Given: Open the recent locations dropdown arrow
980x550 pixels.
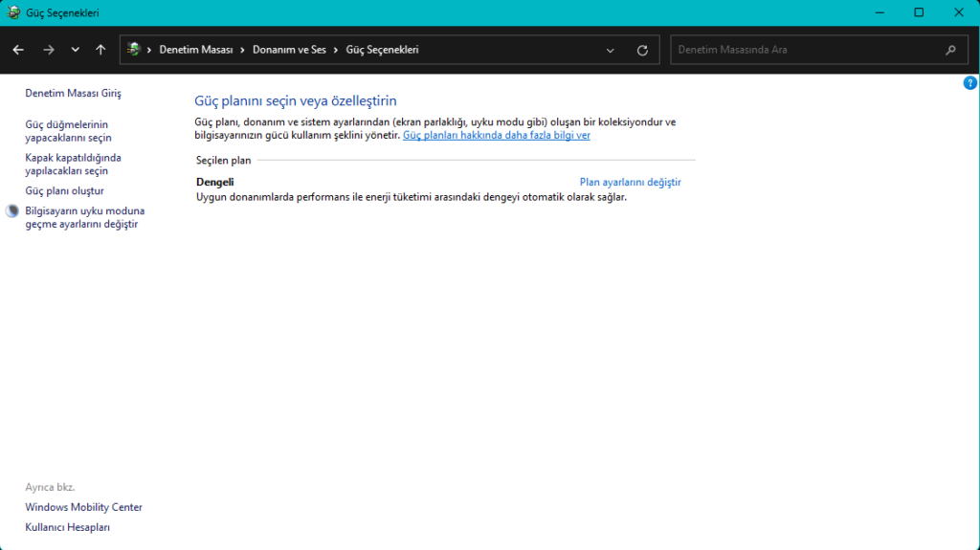Looking at the screenshot, I should coord(76,50).
